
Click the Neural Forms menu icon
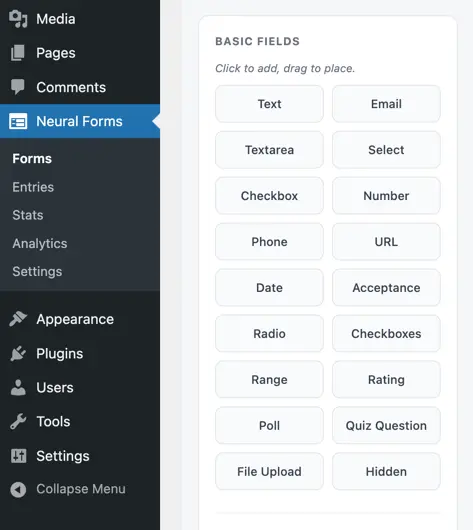click(x=18, y=121)
